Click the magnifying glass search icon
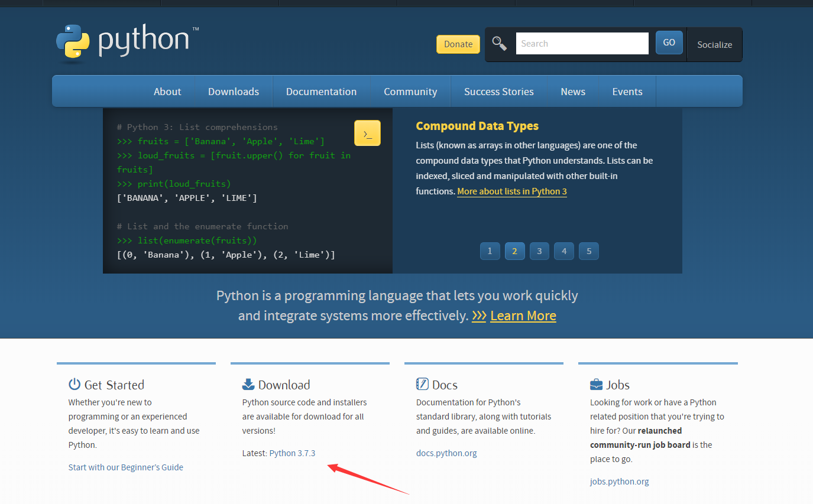 (x=500, y=43)
